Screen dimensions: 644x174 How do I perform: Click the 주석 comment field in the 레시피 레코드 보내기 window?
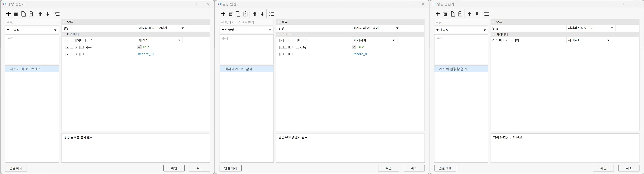point(32,49)
